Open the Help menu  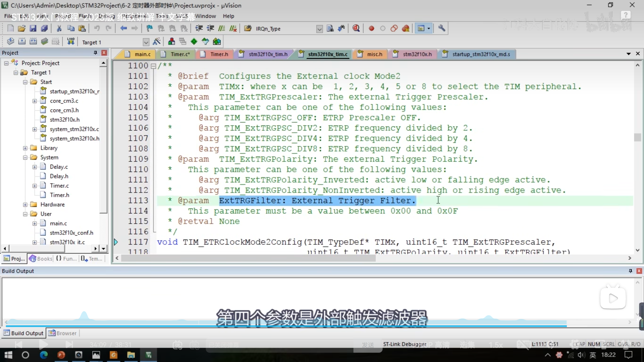228,16
